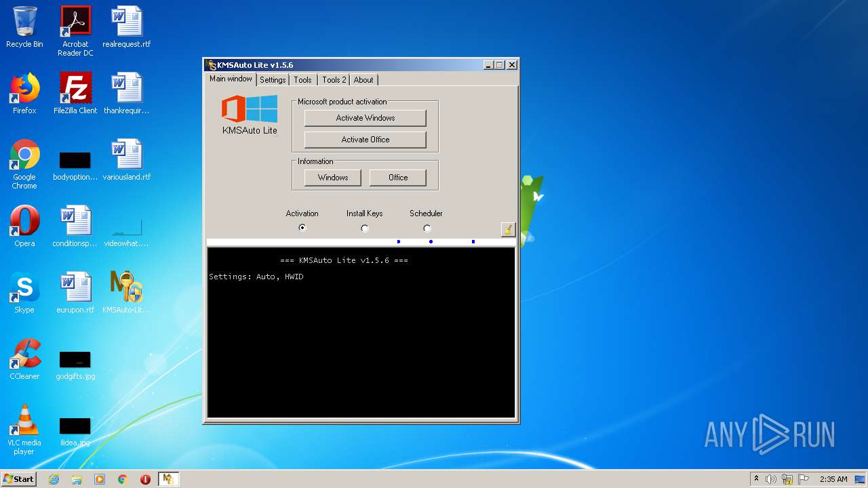Viewport: 868px width, 488px height.
Task: Open volume control in system tray
Action: [771, 479]
